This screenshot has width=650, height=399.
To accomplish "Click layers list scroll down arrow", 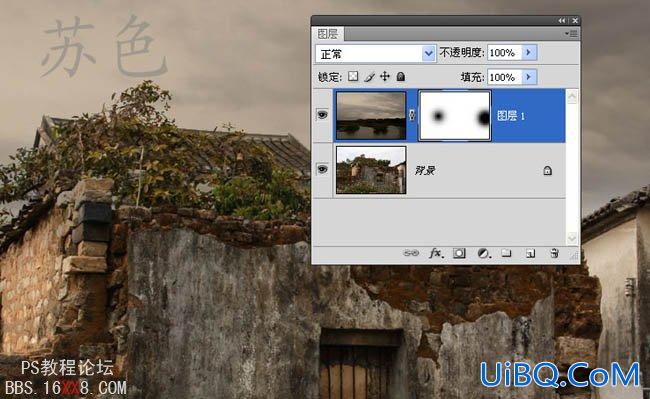I will [572, 238].
